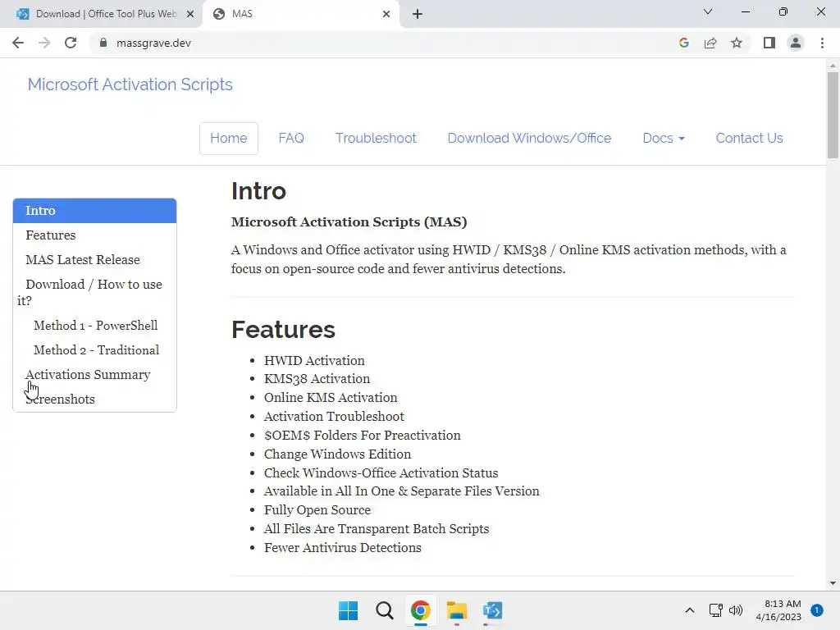Reload the massgrave.dev page
840x630 pixels.
tap(71, 43)
